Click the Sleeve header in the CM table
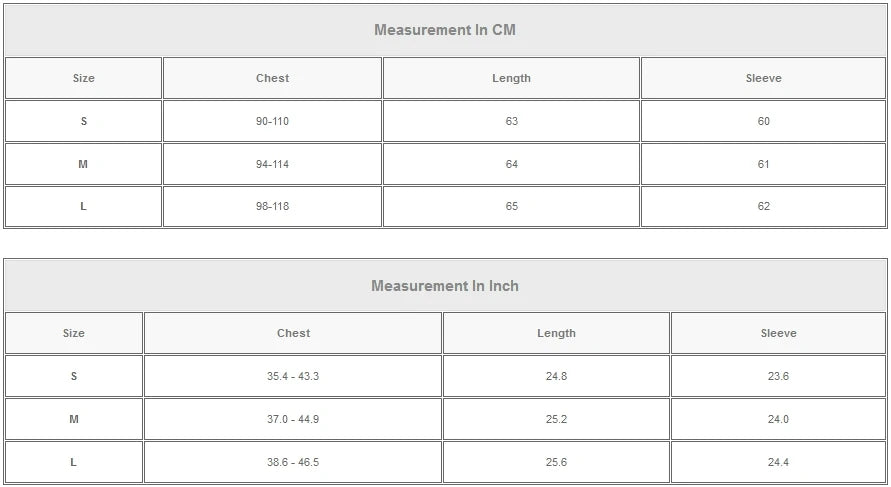This screenshot has width=891, height=487. pos(763,78)
